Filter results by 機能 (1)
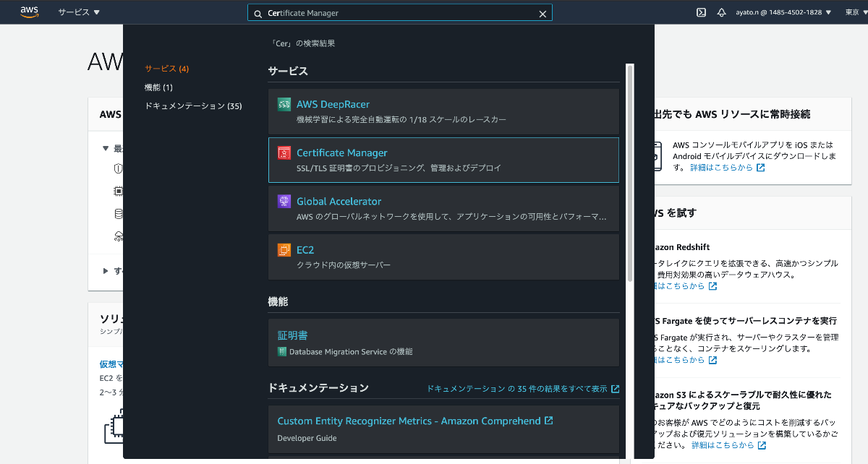The height and width of the screenshot is (464, 868). (158, 87)
